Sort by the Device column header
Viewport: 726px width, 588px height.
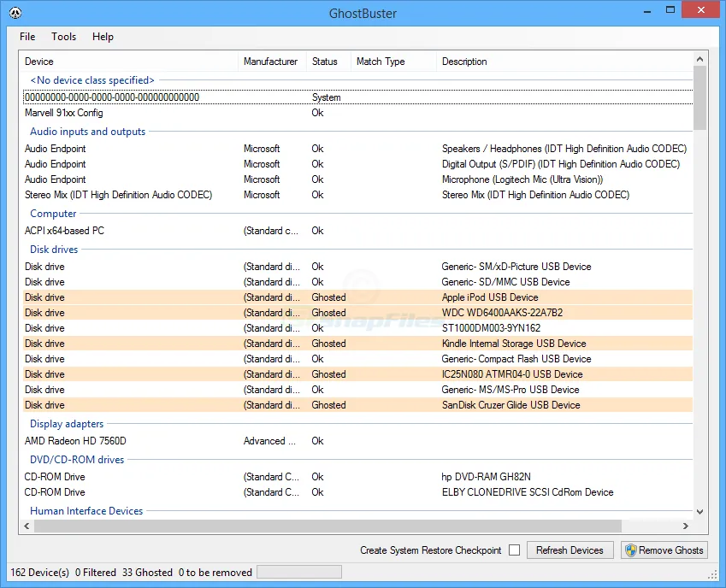(x=129, y=62)
